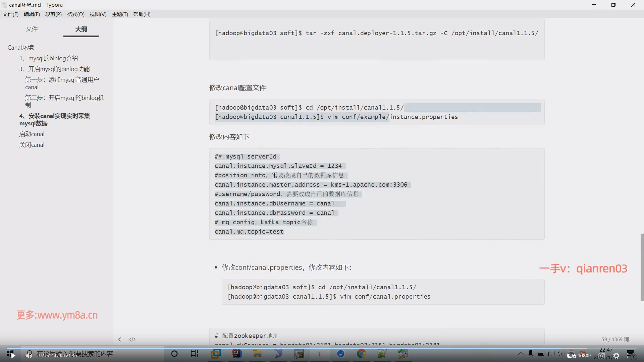This screenshot has width=644, height=362.
Task: Click the document vertical scrollbar thumb
Action: (x=642, y=267)
